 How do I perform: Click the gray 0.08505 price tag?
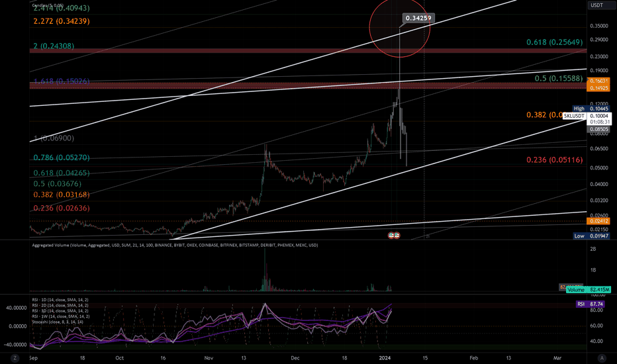[x=598, y=129]
